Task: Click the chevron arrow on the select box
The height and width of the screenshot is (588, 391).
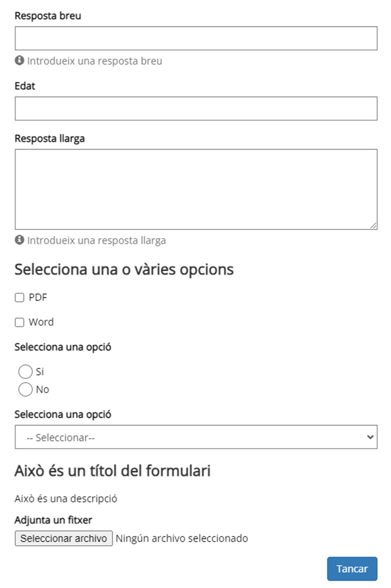Action: pyautogui.click(x=370, y=437)
